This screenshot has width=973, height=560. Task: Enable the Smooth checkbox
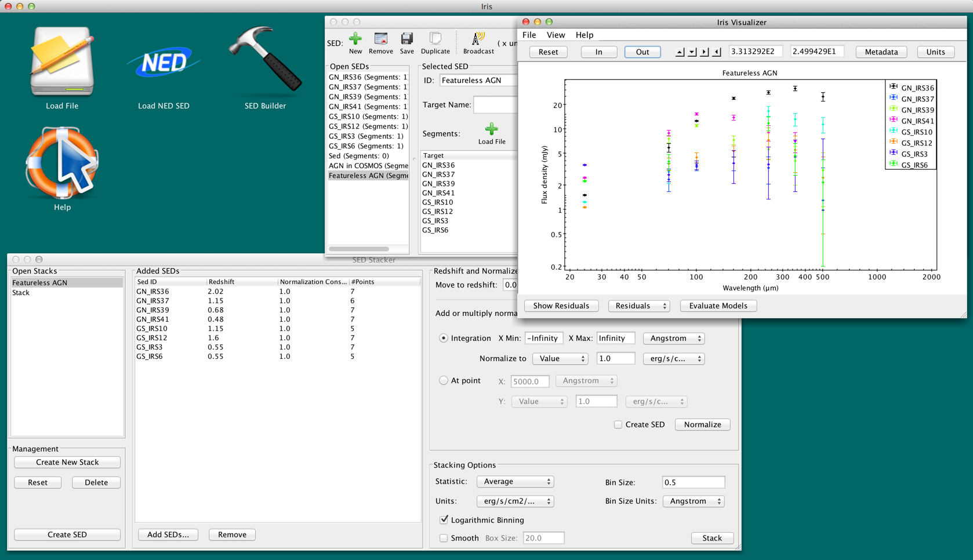(444, 538)
